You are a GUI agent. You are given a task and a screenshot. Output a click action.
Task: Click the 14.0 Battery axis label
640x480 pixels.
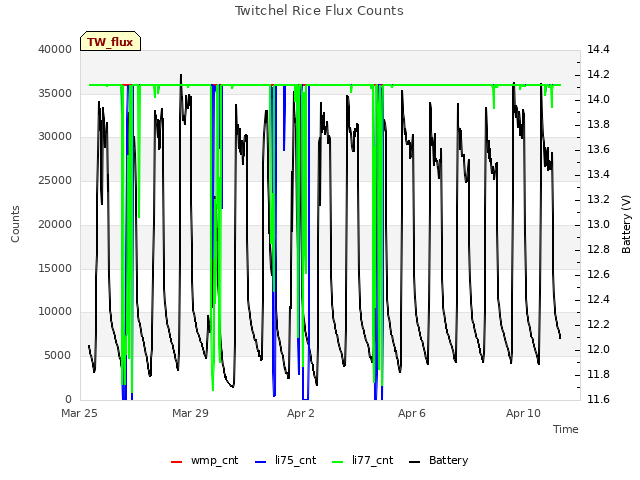(x=598, y=100)
